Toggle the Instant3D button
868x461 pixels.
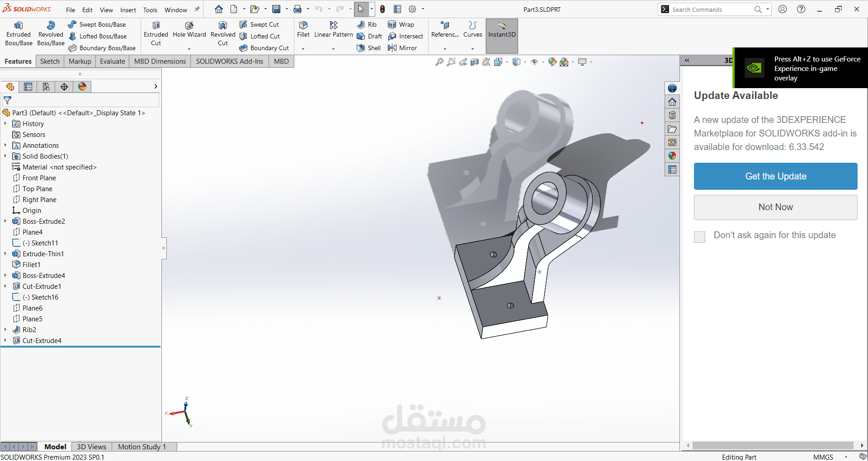click(502, 35)
